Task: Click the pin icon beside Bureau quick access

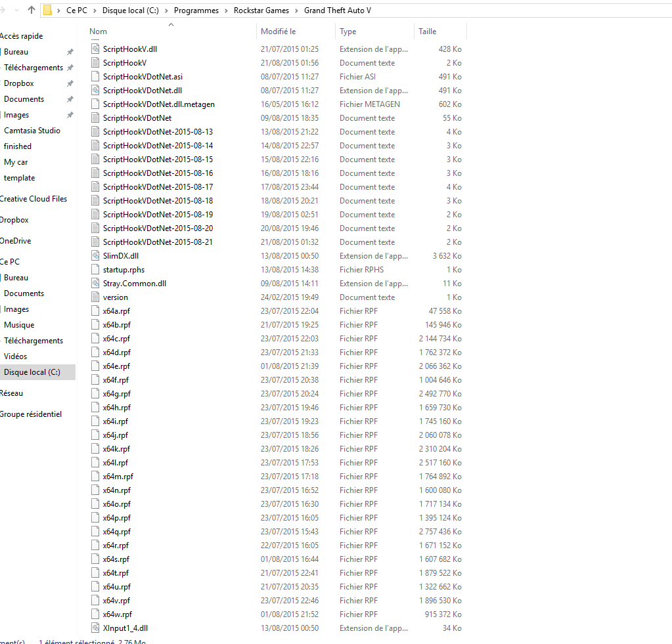Action: coord(70,52)
